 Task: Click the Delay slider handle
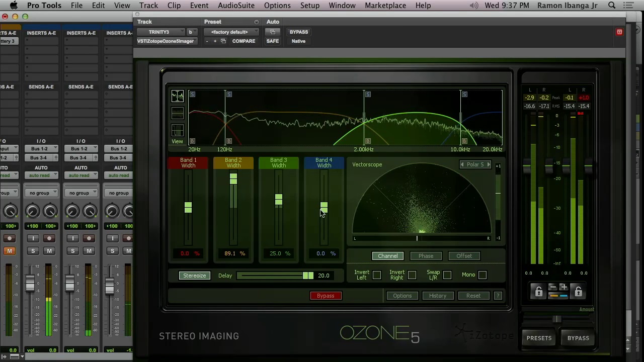click(x=308, y=276)
